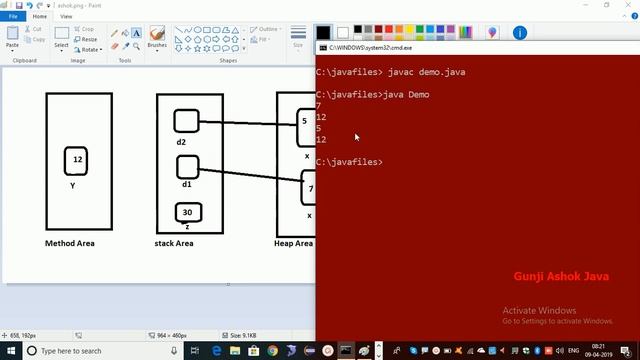Click the Redo arrow in title bar
This screenshot has width=640, height=360.
coord(40,6)
